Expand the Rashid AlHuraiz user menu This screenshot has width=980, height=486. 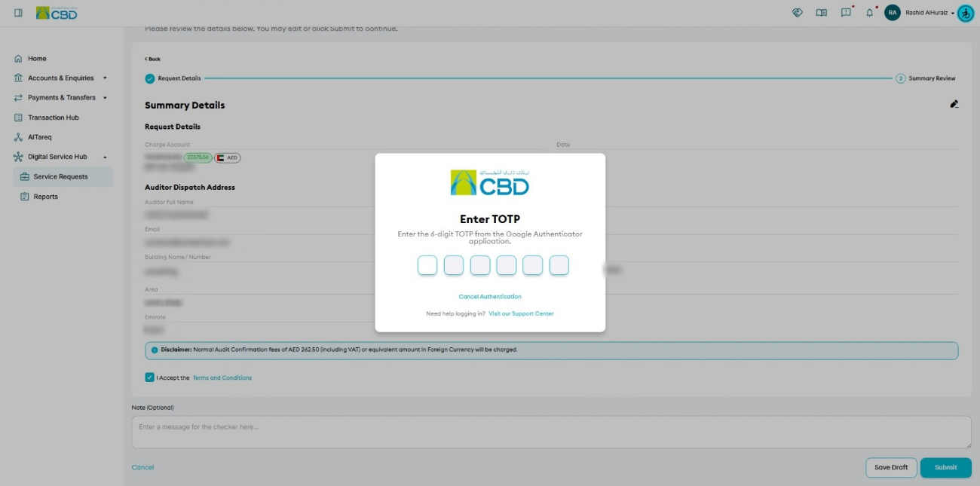pyautogui.click(x=930, y=13)
